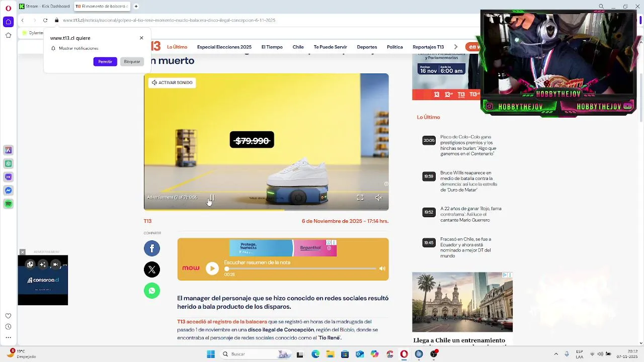
Task: Open Chile section
Action: [298, 47]
